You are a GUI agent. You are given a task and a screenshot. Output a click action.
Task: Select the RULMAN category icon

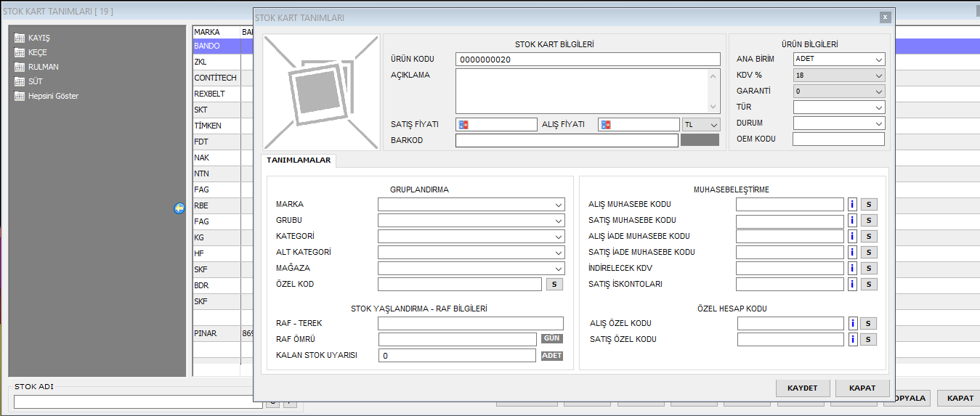click(20, 67)
